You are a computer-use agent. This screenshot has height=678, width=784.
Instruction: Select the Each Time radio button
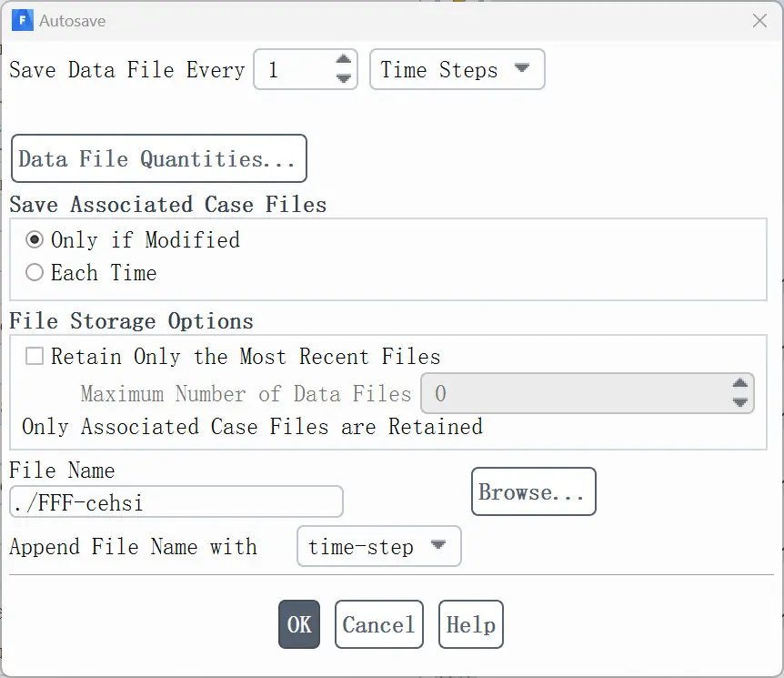pyautogui.click(x=35, y=273)
